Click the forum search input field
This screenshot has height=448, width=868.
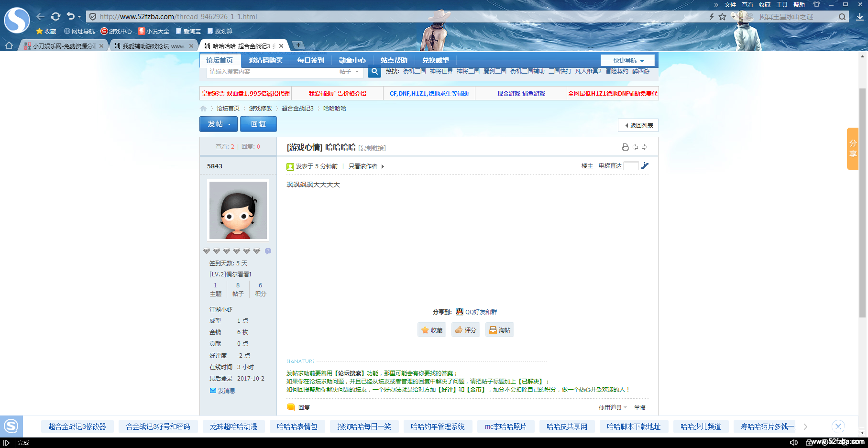pos(271,72)
